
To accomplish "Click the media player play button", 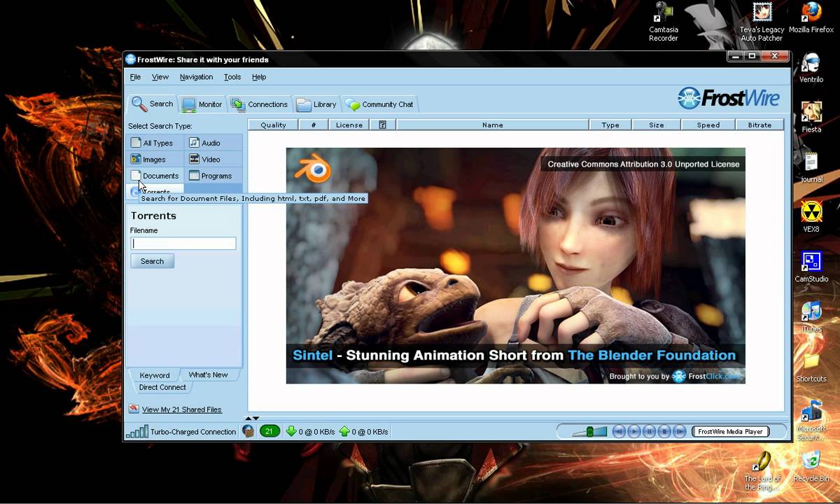I will pyautogui.click(x=634, y=431).
